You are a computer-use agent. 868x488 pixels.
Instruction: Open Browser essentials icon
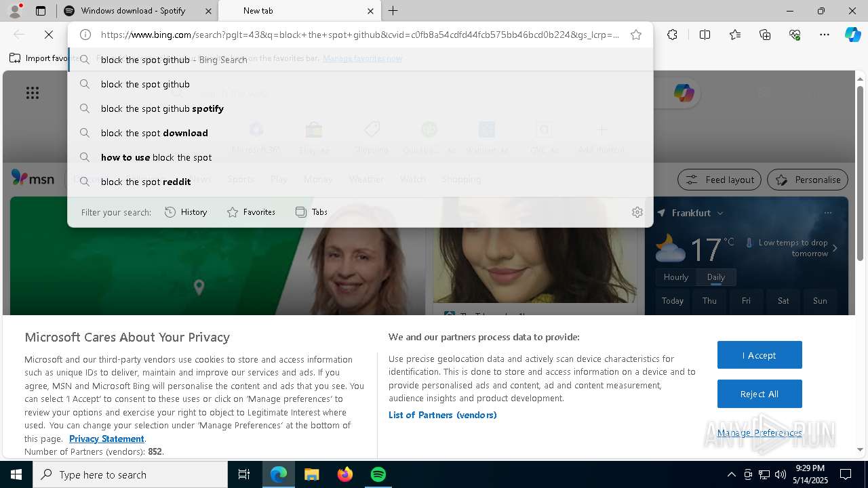795,35
